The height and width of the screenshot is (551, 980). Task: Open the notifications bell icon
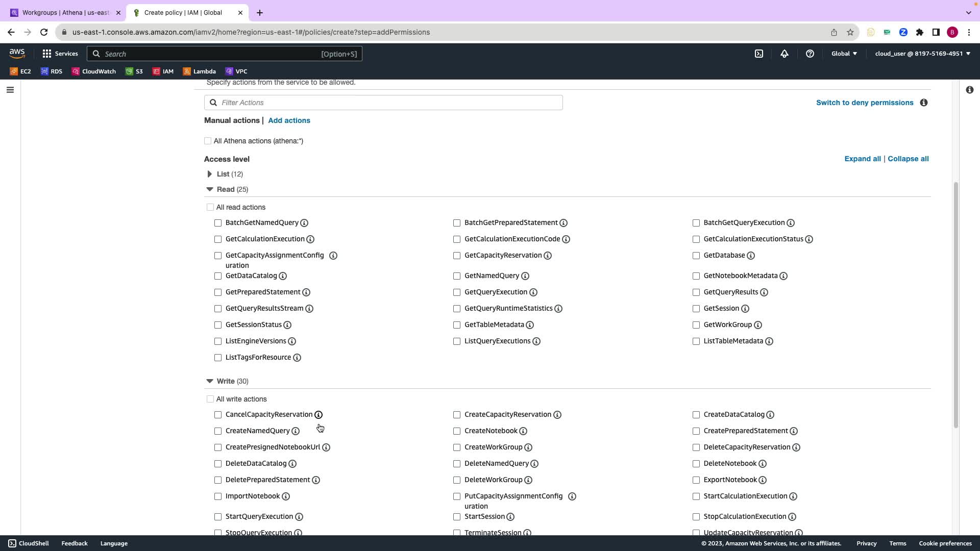tap(785, 54)
